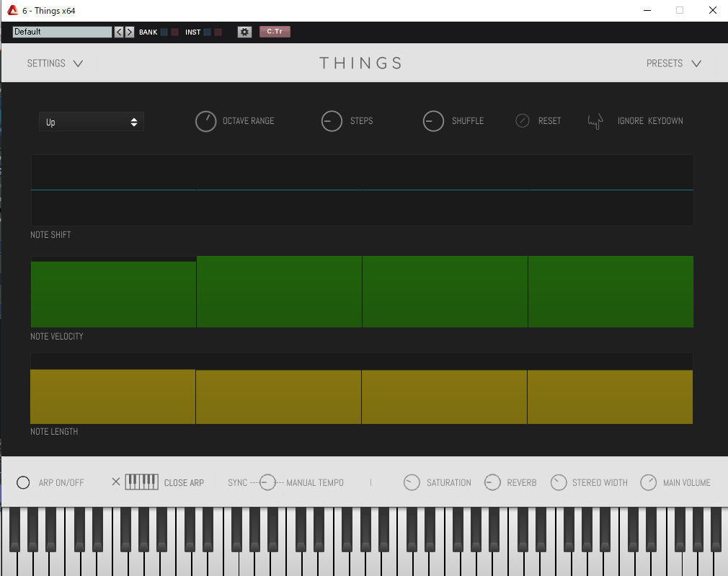Click the blue INST square button
Viewport: 728px width, 576px height.
(x=208, y=32)
